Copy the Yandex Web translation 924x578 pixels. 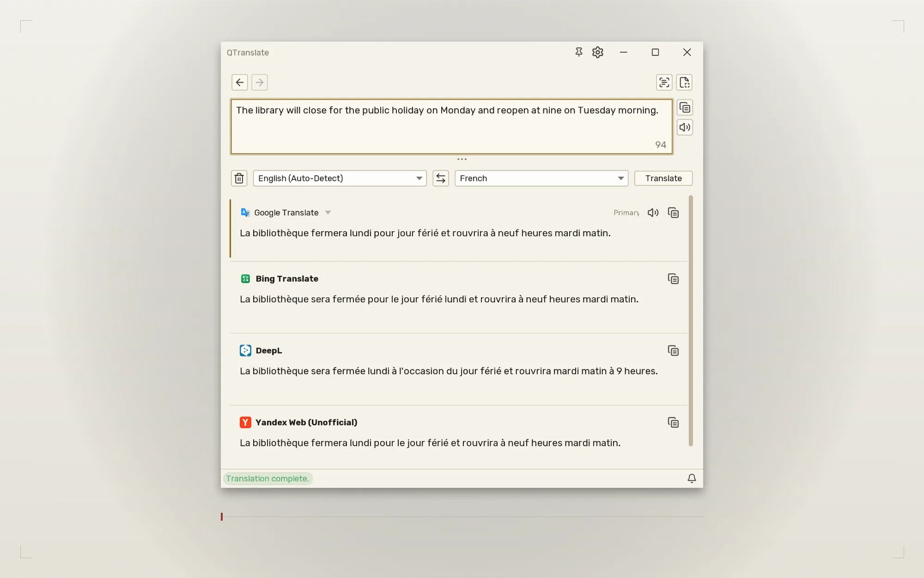(673, 422)
